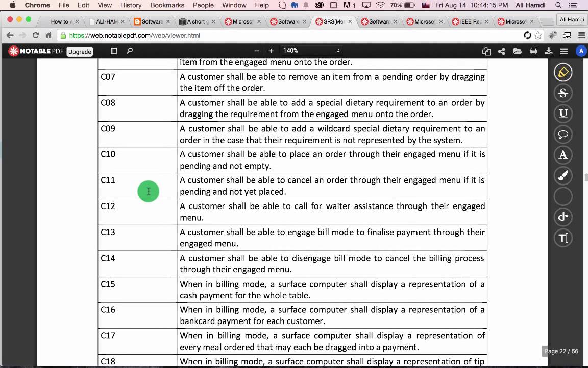Screen dimensions: 588x368
Task: Click requirement ID cell C11
Action: pyautogui.click(x=137, y=186)
